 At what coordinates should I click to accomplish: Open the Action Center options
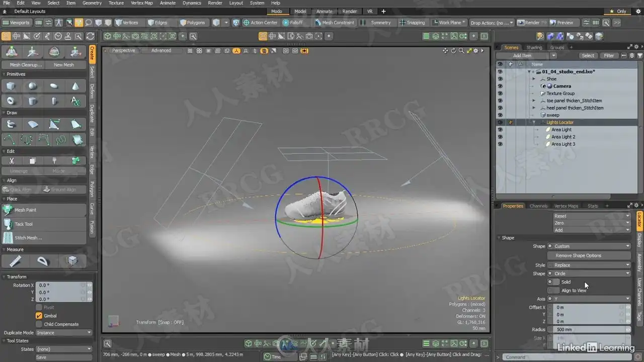pos(261,23)
